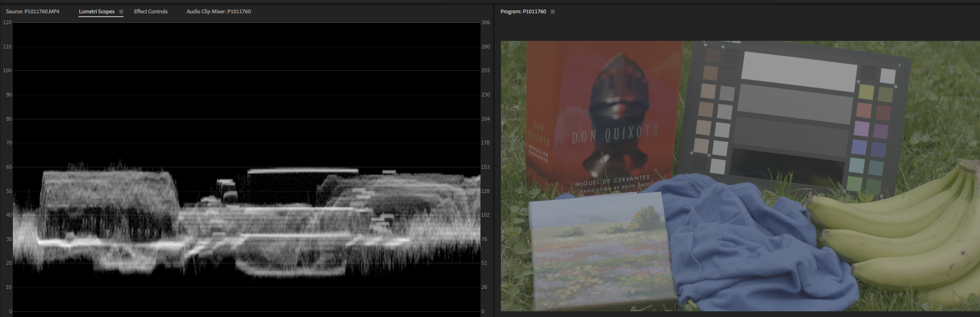Screen dimensions: 980x317
Task: Click the 40 IRE scale label
Action: point(9,215)
